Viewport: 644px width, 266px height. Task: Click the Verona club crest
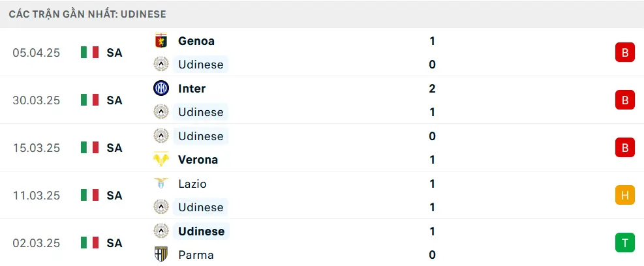tap(161, 159)
